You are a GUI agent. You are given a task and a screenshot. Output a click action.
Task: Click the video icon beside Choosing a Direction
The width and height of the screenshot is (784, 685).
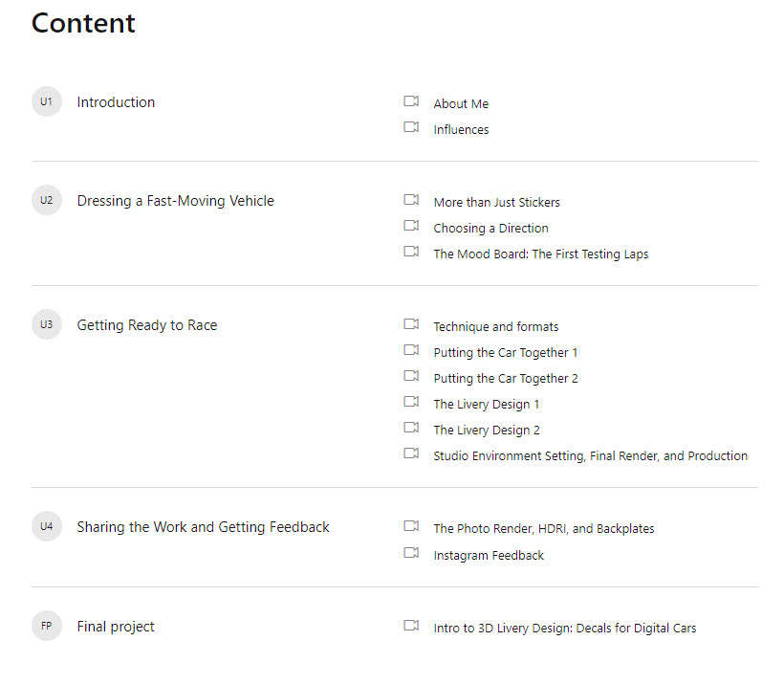411,226
